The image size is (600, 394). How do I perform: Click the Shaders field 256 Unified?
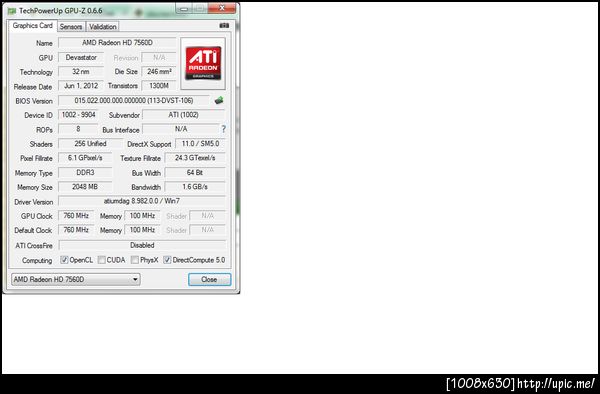click(x=90, y=144)
